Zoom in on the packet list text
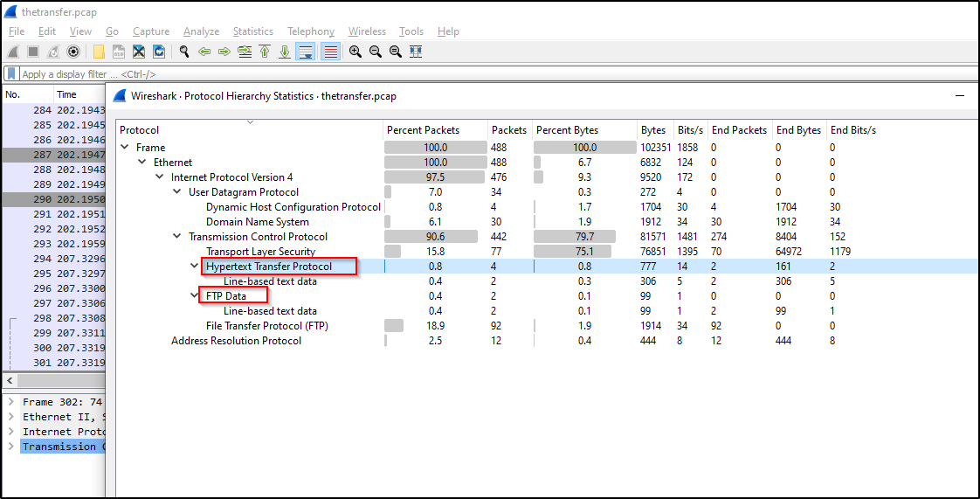 pyautogui.click(x=355, y=52)
